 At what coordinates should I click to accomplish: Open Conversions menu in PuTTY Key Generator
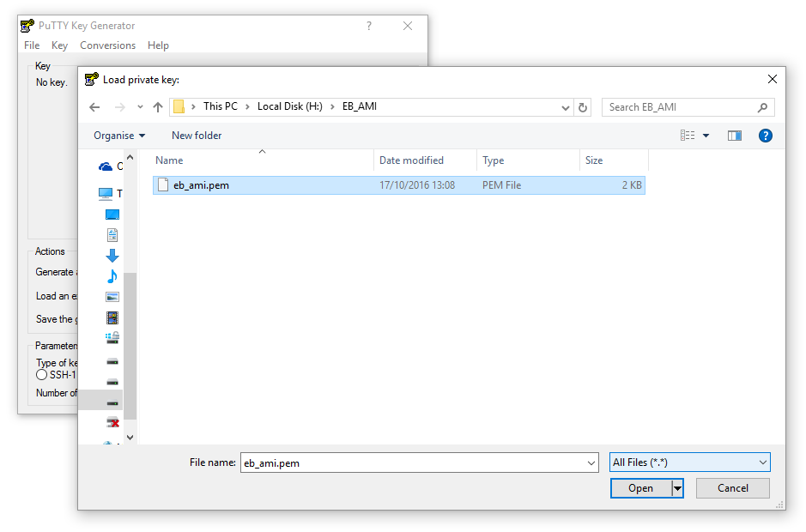pos(107,45)
